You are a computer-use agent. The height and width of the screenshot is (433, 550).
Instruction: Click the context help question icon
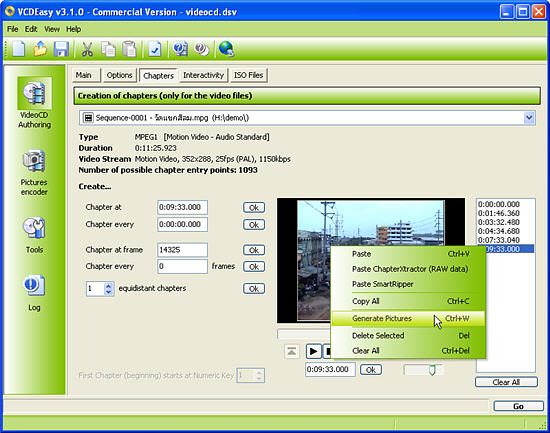(202, 49)
